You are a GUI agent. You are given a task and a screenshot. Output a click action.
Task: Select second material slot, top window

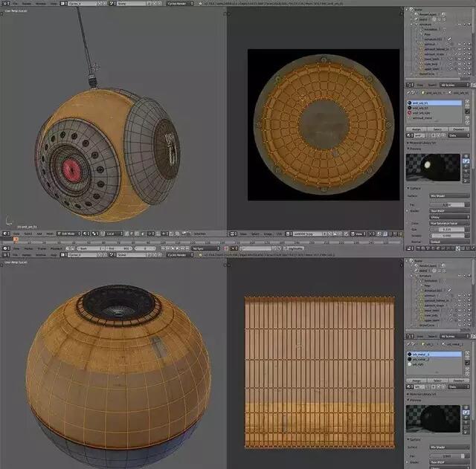click(x=434, y=108)
